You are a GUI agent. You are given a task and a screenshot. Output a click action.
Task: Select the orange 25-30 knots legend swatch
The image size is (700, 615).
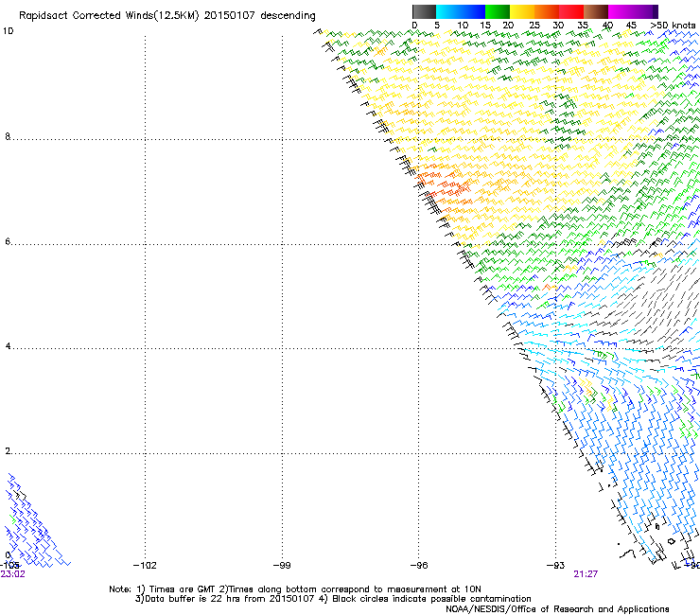[x=547, y=11]
